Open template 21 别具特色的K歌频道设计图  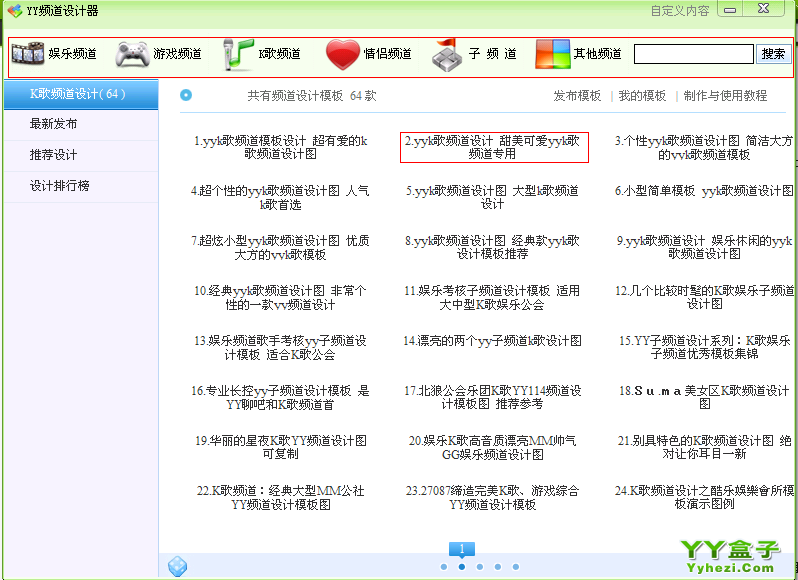coord(704,447)
